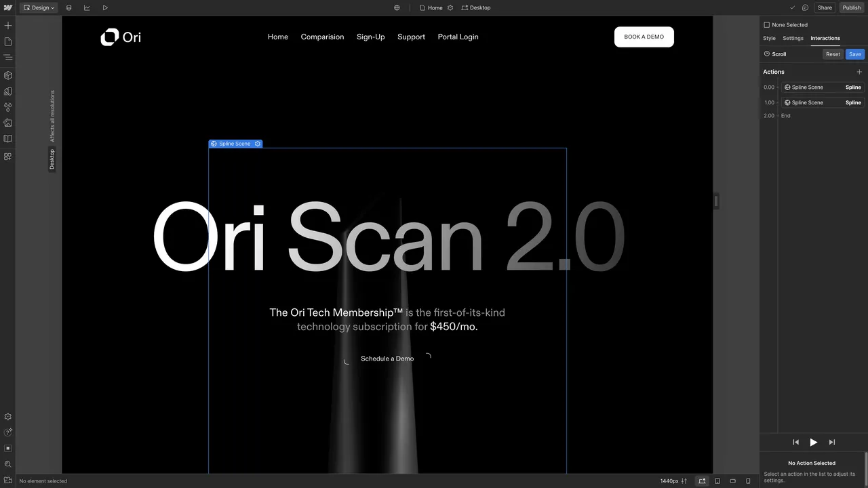
Task: Play the interaction preview
Action: click(x=814, y=442)
